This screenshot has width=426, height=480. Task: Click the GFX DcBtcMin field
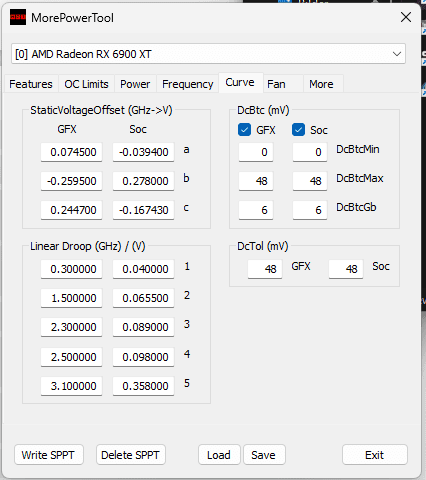point(256,152)
